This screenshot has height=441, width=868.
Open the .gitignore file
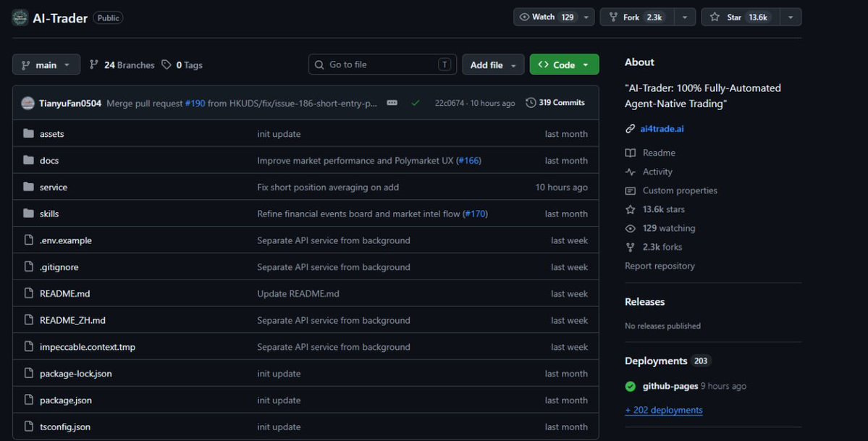click(x=59, y=267)
